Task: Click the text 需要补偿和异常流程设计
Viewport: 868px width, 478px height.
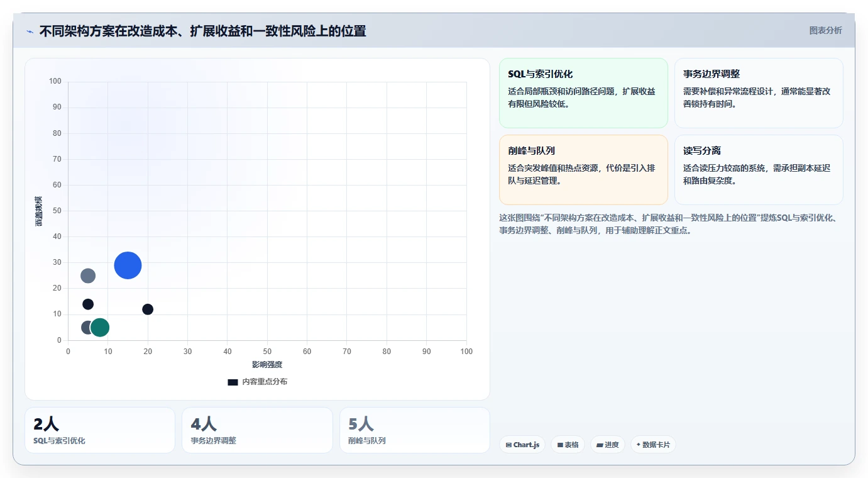Action: tap(728, 91)
